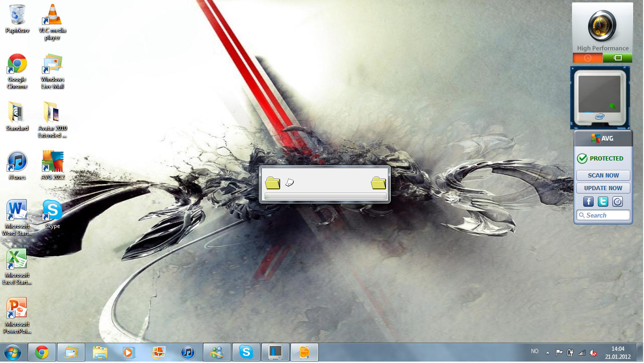
Task: Select the Skype desktop shortcut
Action: [x=52, y=214]
